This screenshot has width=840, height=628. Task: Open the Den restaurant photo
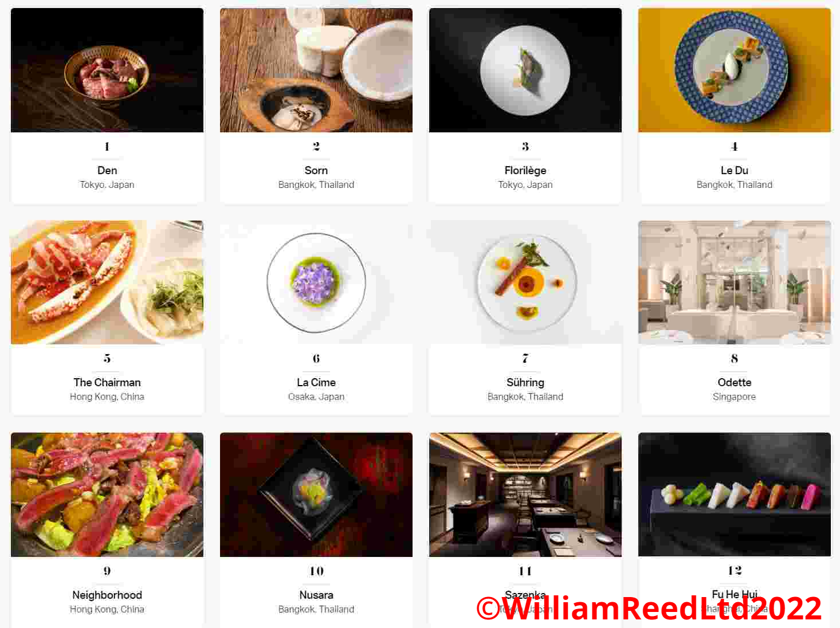click(107, 70)
